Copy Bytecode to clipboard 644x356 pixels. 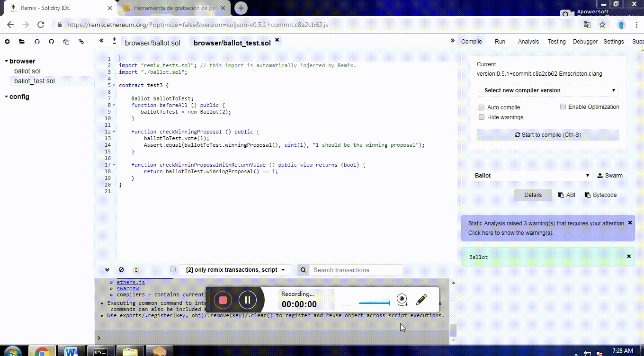click(601, 195)
